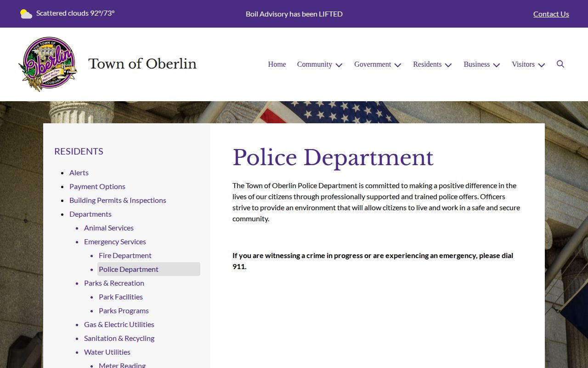The height and width of the screenshot is (368, 588).
Task: Open the Contact Us link
Action: coord(551,14)
